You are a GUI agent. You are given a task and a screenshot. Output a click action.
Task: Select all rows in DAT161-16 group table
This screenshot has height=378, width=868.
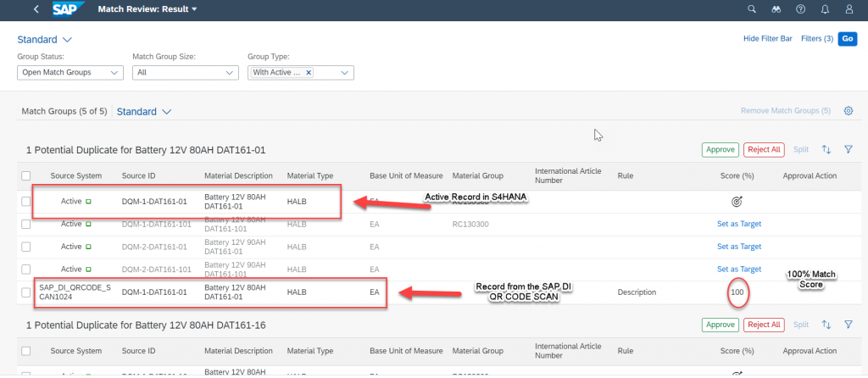coord(26,351)
